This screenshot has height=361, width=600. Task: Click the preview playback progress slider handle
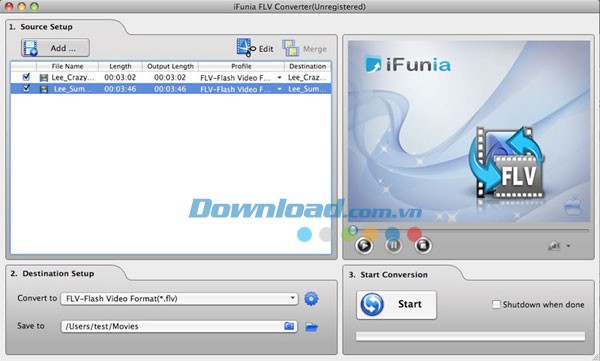coord(353,230)
